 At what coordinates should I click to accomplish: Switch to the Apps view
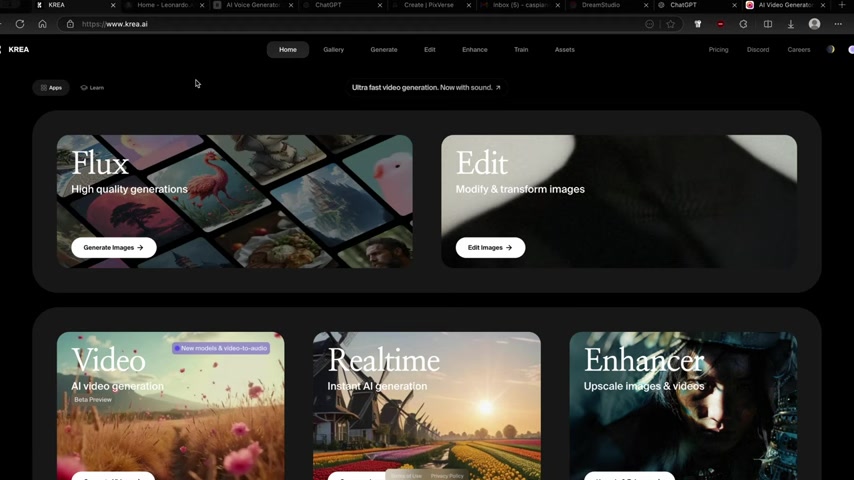tap(51, 88)
